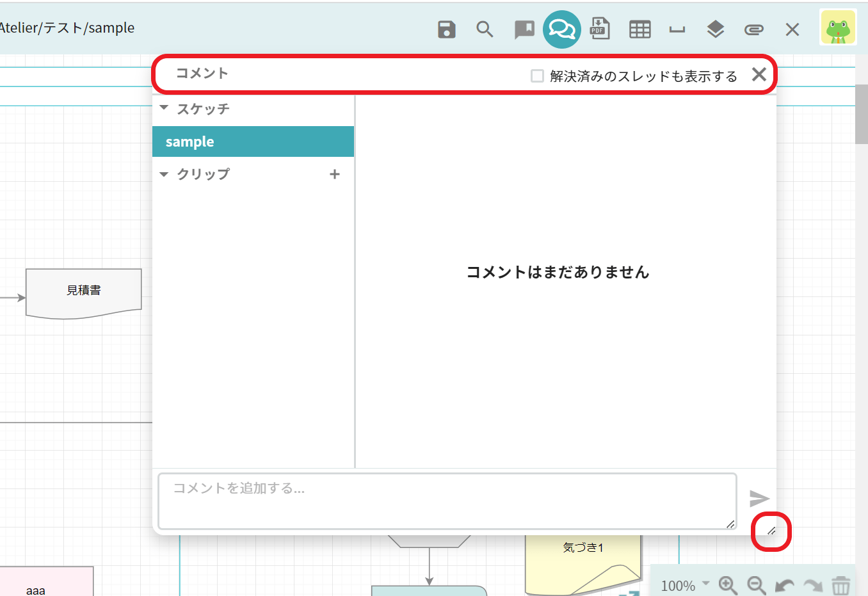Open the Layers panel icon
This screenshot has width=868, height=596.
tap(715, 29)
